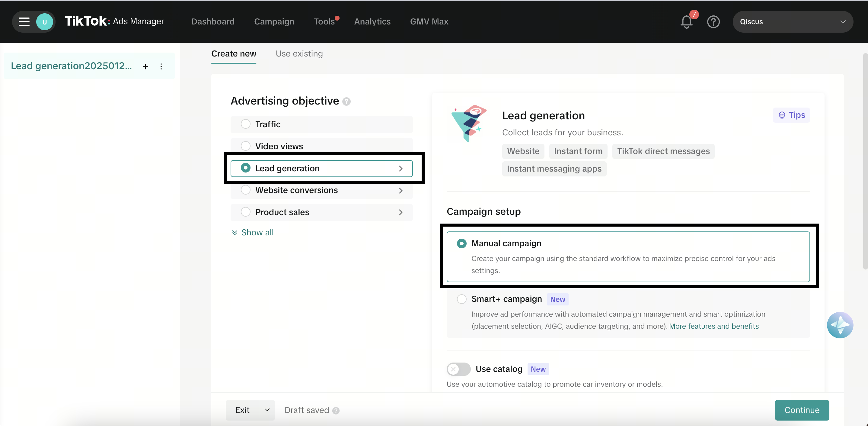Open three-dot options for campaign draft
868x426 pixels.
(161, 66)
